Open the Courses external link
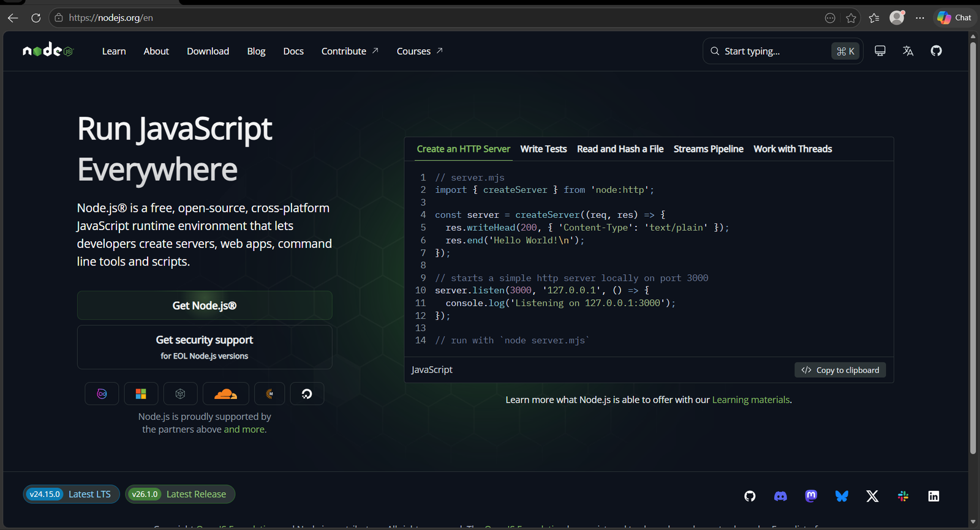 pos(420,51)
